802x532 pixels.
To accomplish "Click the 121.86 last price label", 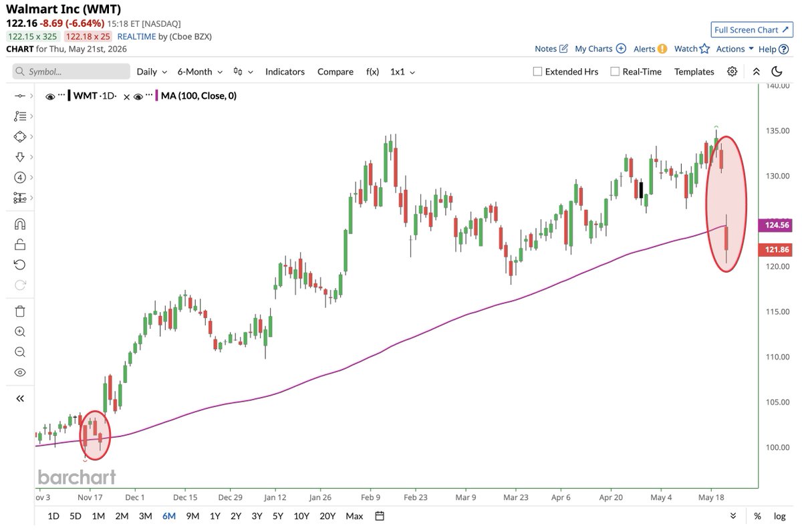I will [775, 249].
